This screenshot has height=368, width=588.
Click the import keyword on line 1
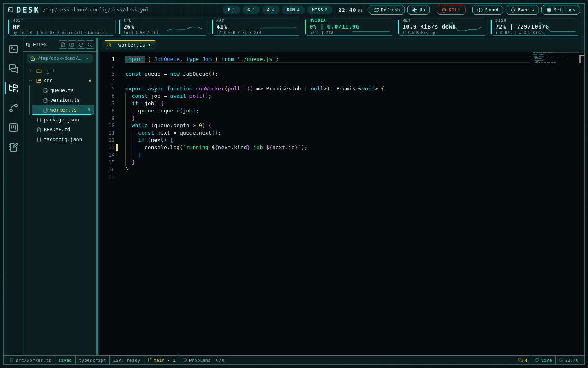(x=135, y=59)
